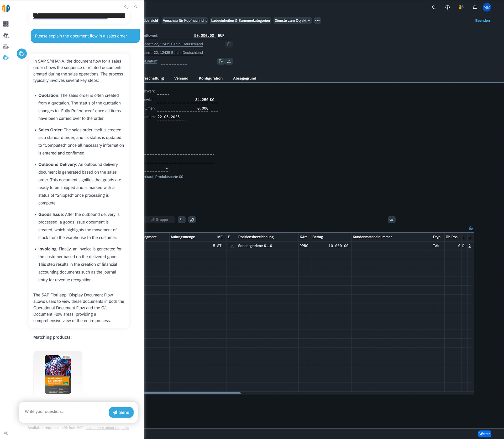This screenshot has height=439, width=504.
Task: Expand the chevron below the header section
Action: point(167,168)
